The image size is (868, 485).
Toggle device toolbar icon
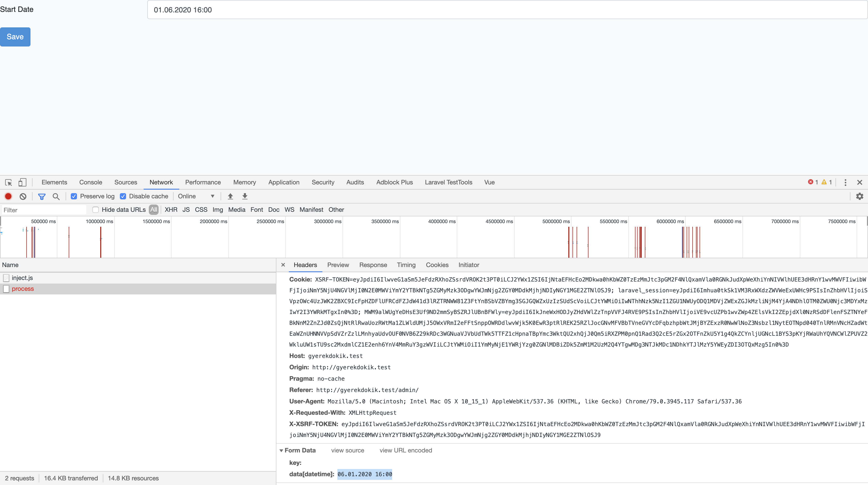click(x=22, y=182)
